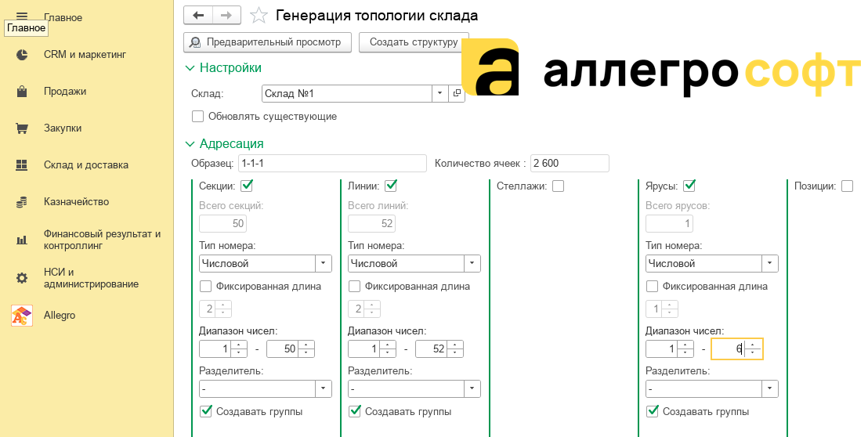Open the CRM и маркетинг section
Image resolution: width=868 pixels, height=437 pixels.
coord(85,55)
